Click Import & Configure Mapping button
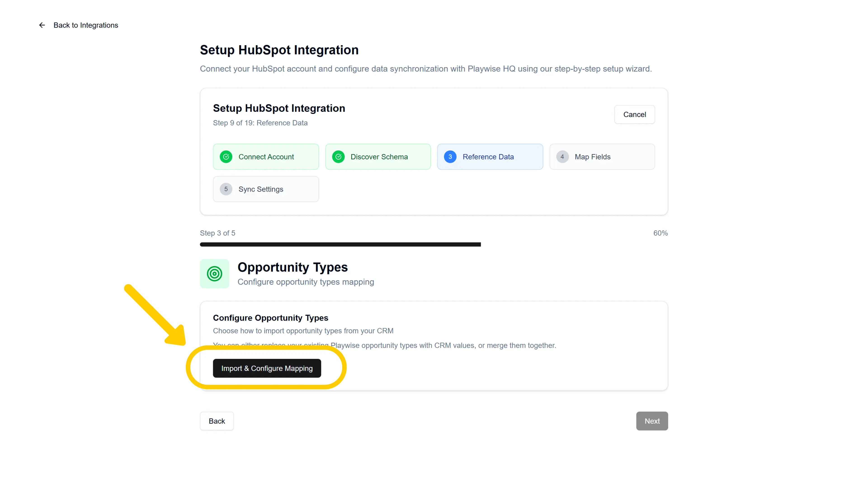This screenshot has width=868, height=488. (267, 368)
